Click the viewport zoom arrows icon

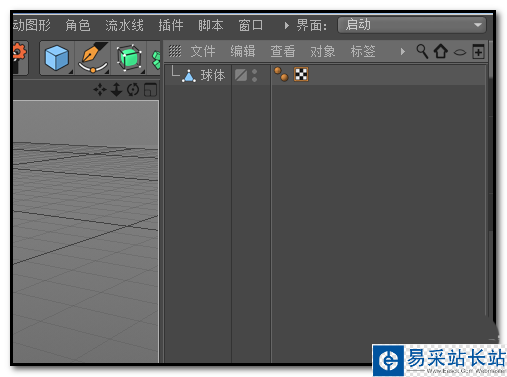(x=116, y=90)
